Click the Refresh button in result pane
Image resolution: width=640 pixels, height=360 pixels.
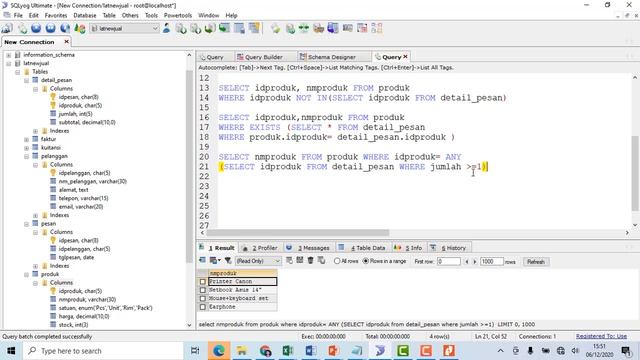(x=536, y=262)
